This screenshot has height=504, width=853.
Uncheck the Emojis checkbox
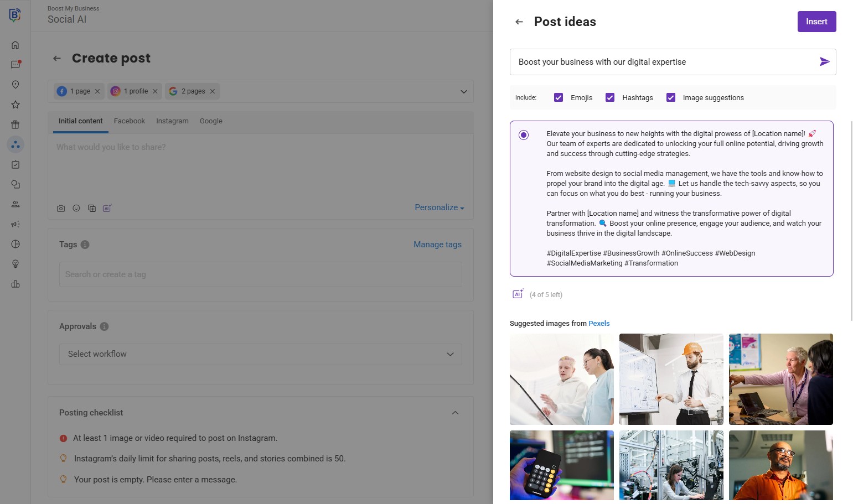(x=559, y=98)
